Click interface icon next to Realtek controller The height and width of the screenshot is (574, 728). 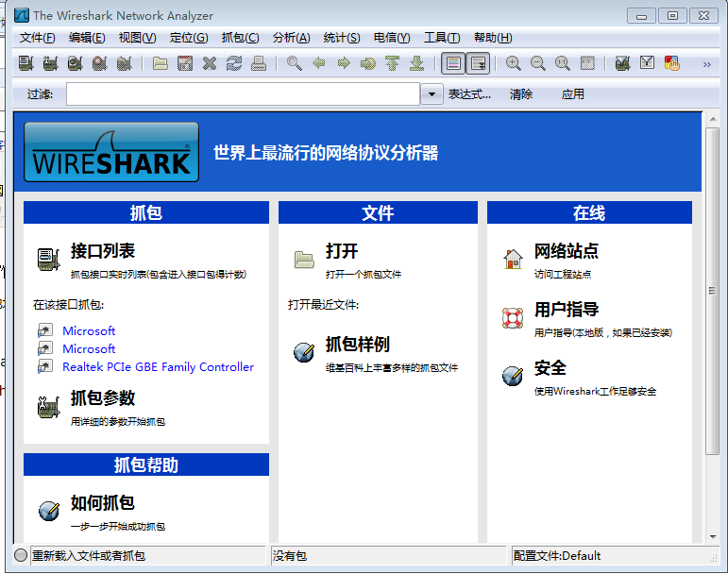pyautogui.click(x=45, y=366)
